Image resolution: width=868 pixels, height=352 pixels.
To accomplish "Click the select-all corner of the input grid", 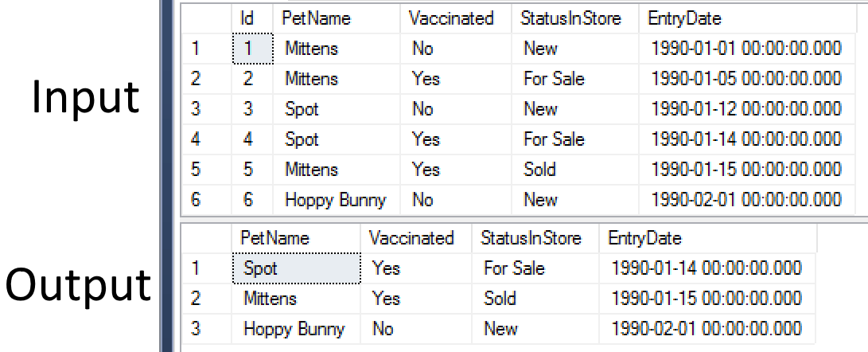I will (205, 18).
